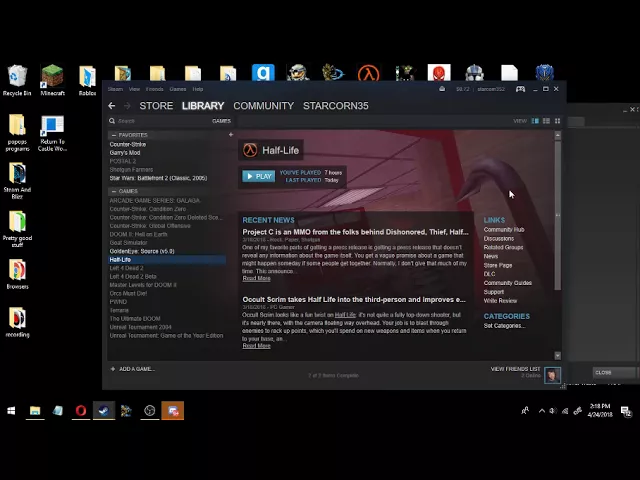Click the Write Review link
Viewport: 640px width, 480px height.
coord(500,301)
